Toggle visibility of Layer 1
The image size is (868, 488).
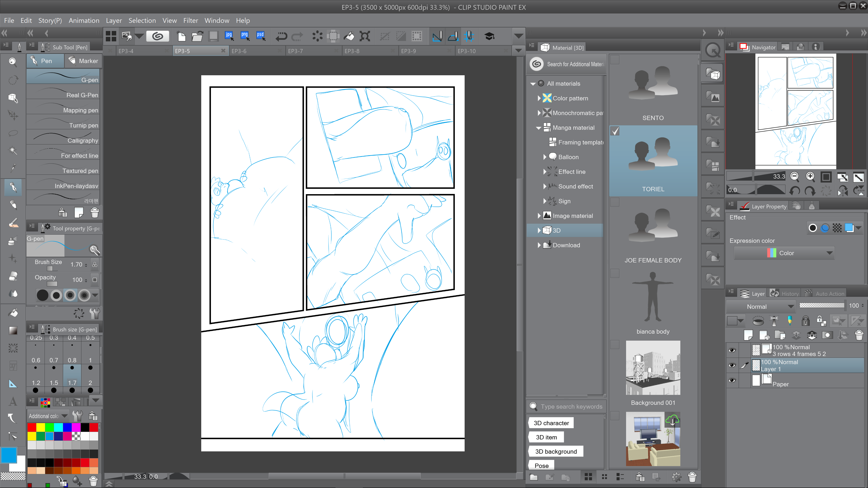731,365
